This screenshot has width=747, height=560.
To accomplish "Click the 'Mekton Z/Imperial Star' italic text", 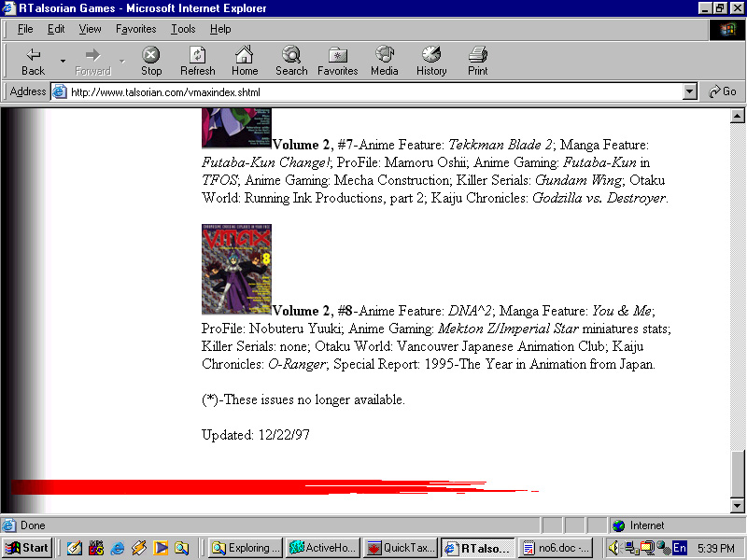I will 508,329.
